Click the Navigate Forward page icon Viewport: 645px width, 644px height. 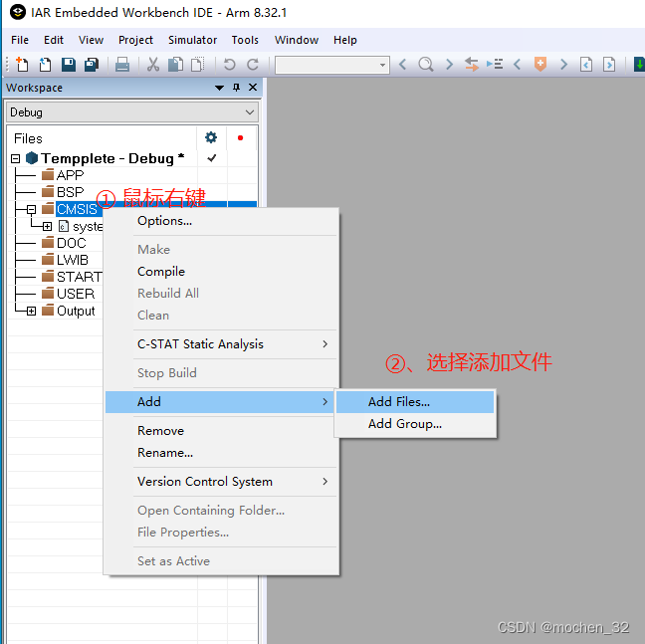[x=609, y=65]
